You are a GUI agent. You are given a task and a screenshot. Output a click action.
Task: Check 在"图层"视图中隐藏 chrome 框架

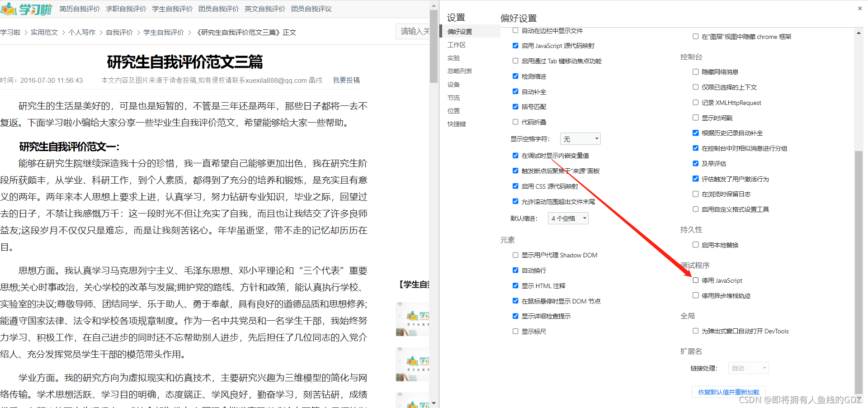696,37
